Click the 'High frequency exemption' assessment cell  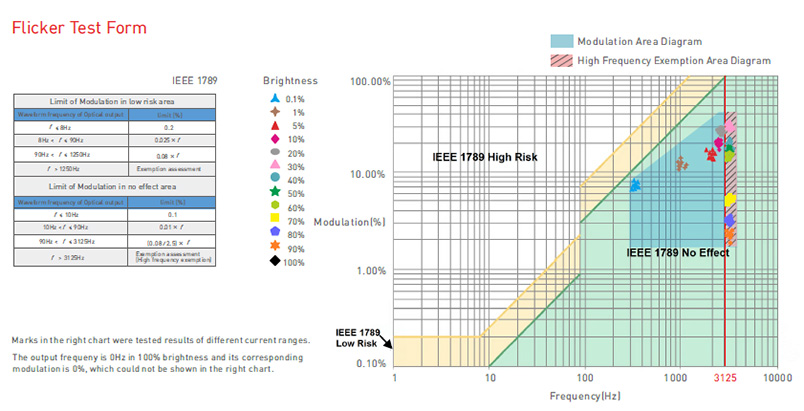tap(171, 257)
